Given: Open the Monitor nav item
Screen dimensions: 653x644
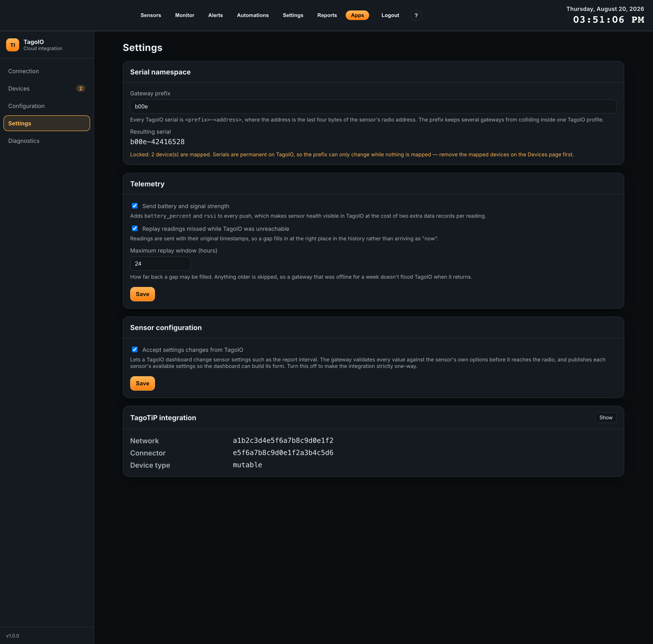Looking at the screenshot, I should 185,15.
